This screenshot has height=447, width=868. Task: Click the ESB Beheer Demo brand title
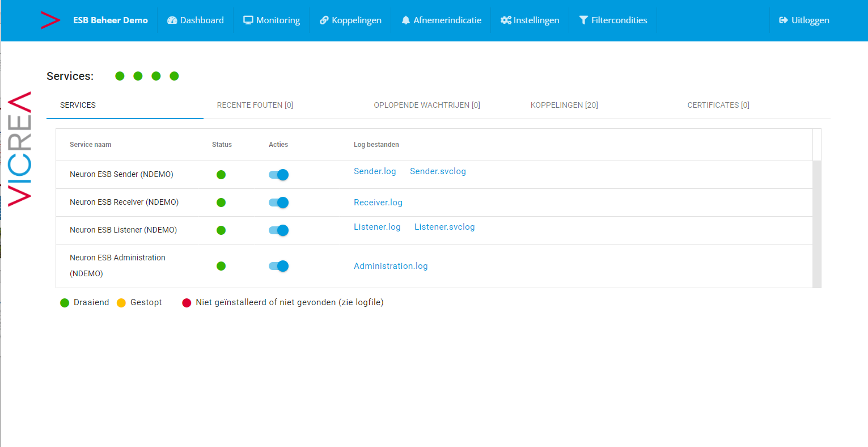pos(111,20)
